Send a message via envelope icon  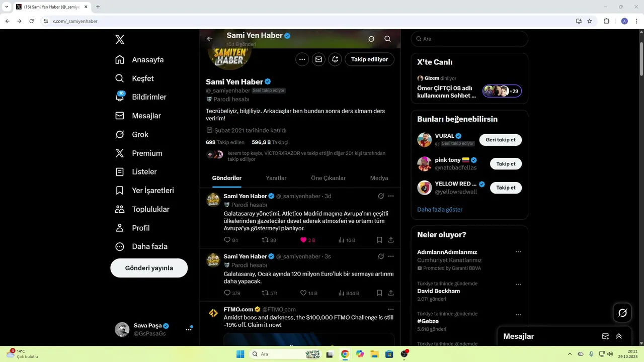318,59
